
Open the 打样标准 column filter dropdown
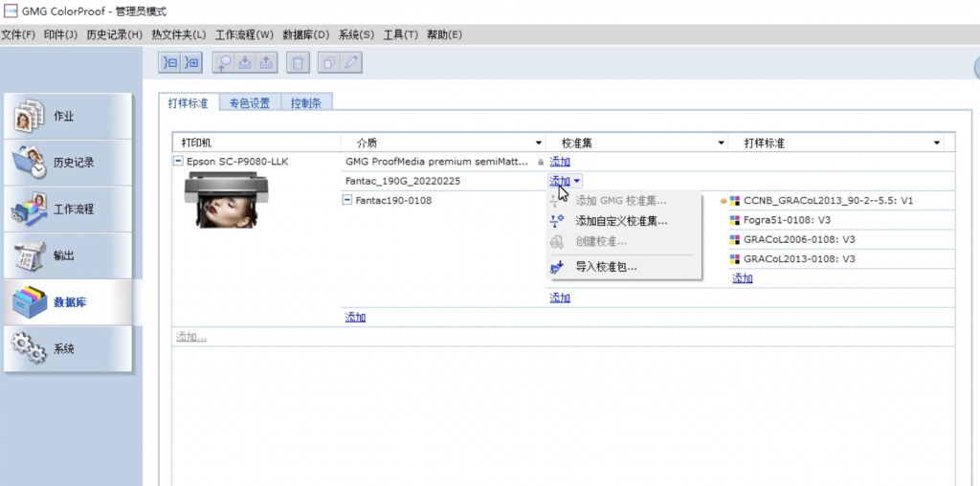[x=936, y=144]
